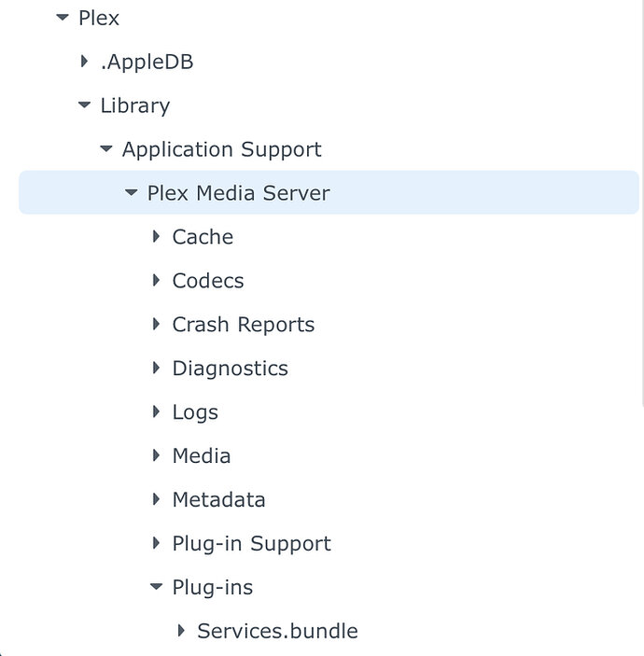
Task: Collapse the Application Support arrow
Action: click(x=105, y=149)
